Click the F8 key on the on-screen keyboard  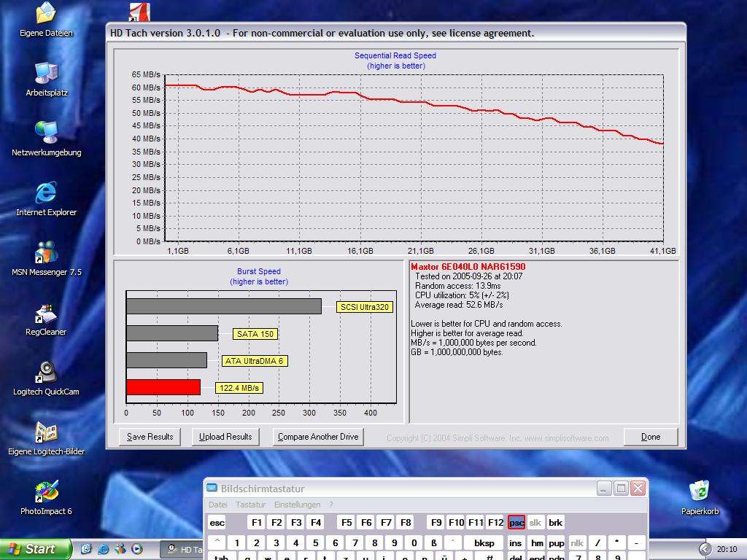pos(406,522)
